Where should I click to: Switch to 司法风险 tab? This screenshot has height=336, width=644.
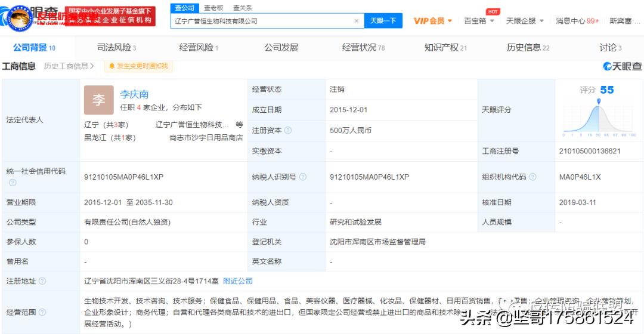(x=117, y=48)
